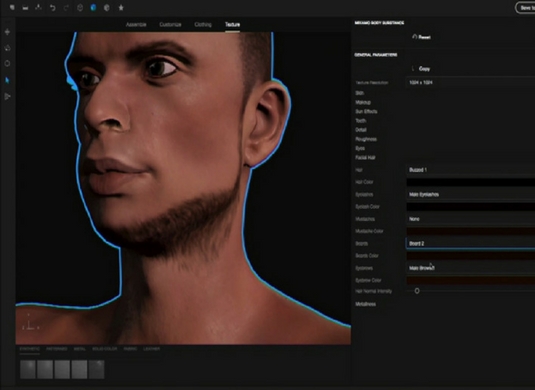Open the Beards dropdown showing Beard 2
This screenshot has height=390, width=535.
[471, 243]
